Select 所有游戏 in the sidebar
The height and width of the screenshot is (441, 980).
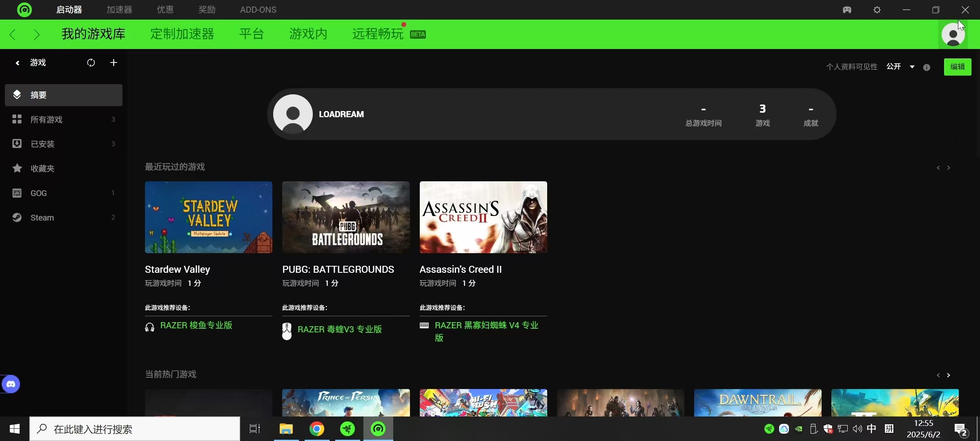coord(64,120)
